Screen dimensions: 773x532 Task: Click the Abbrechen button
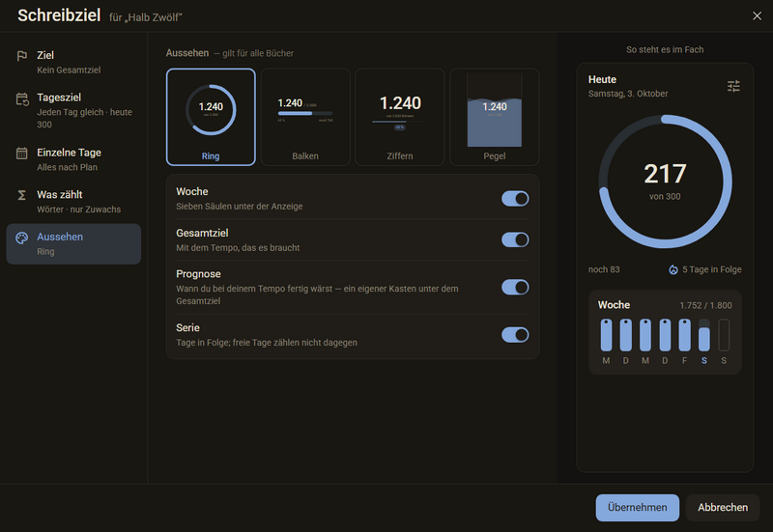tap(723, 507)
